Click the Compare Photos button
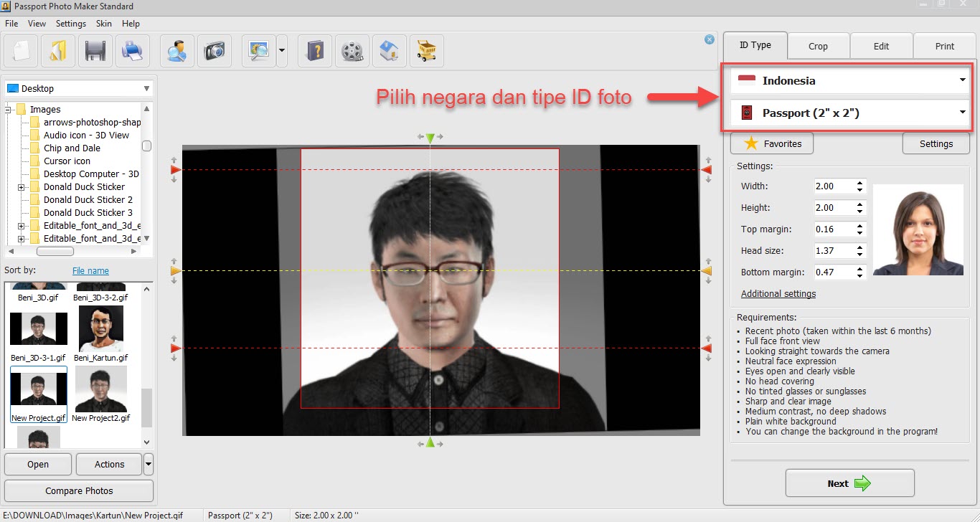This screenshot has width=980, height=522. (79, 491)
